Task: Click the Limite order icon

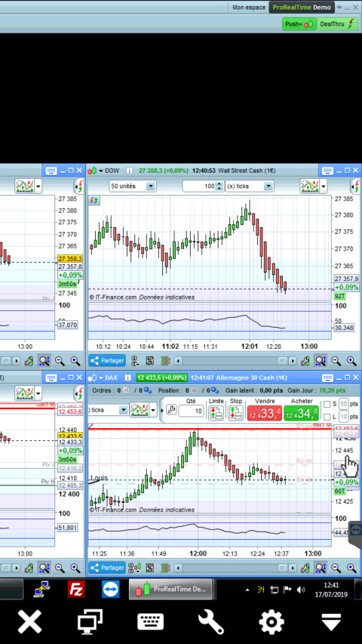Action: tap(216, 412)
